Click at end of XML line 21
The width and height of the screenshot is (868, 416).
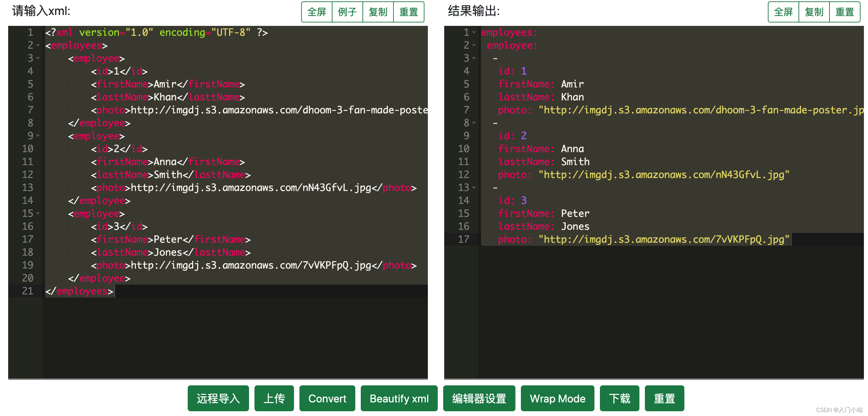point(114,291)
